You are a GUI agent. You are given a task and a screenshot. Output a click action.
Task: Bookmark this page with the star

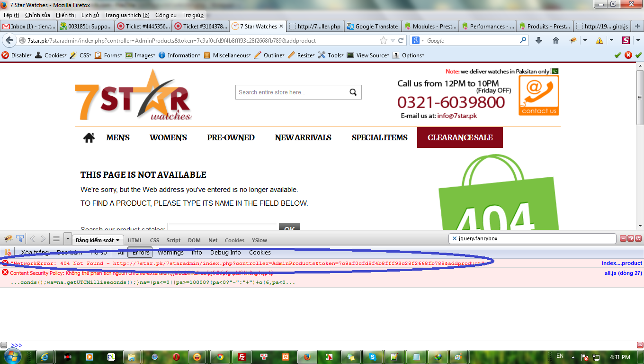coord(384,41)
